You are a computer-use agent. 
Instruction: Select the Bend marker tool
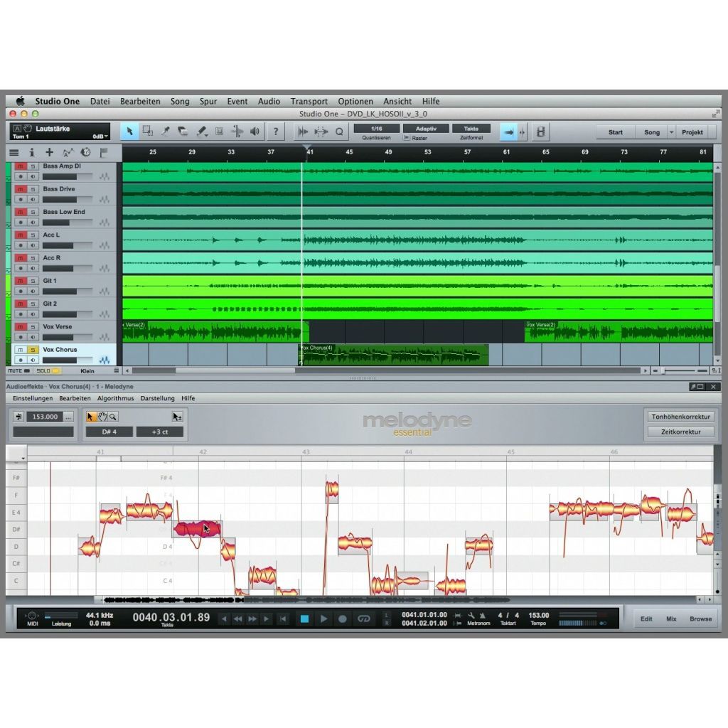tap(237, 132)
